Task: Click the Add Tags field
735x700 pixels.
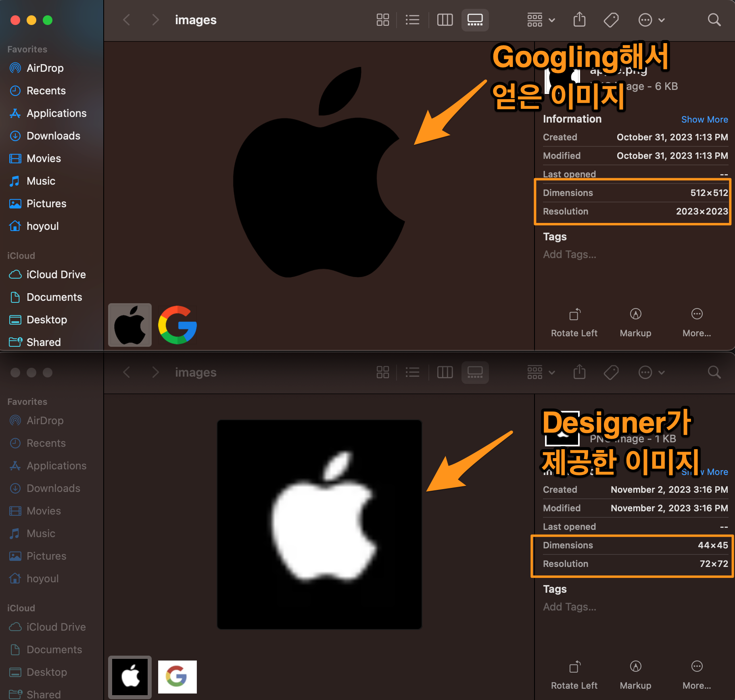Action: (x=569, y=254)
